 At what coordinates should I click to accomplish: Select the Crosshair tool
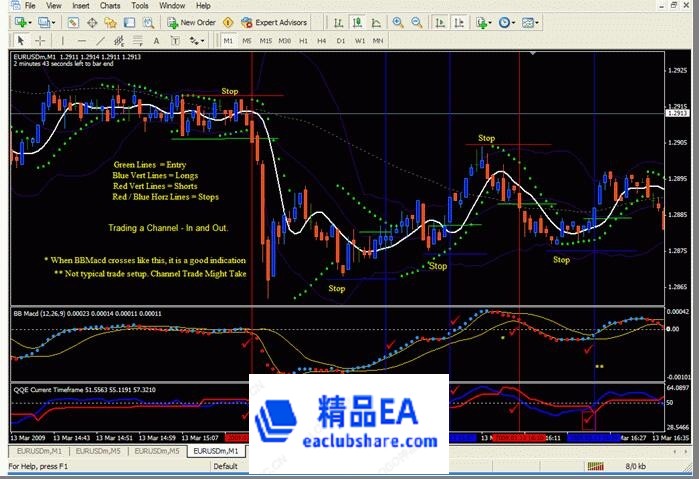(x=40, y=40)
